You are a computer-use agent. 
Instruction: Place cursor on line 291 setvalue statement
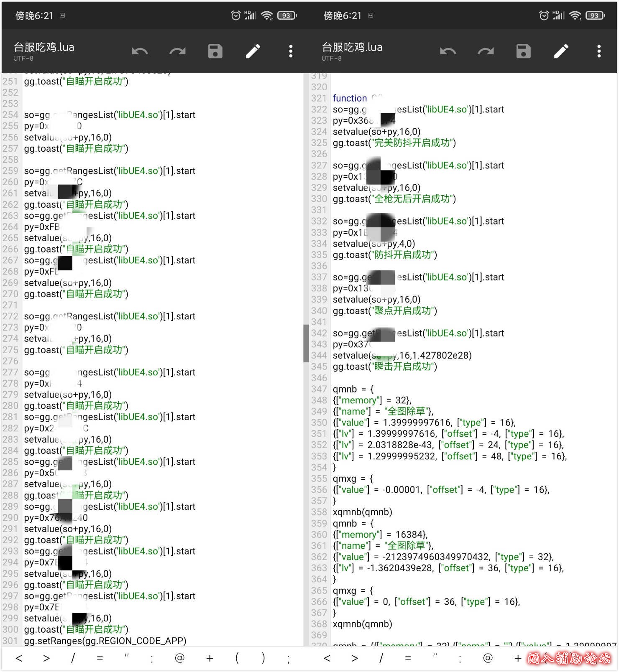point(68,529)
